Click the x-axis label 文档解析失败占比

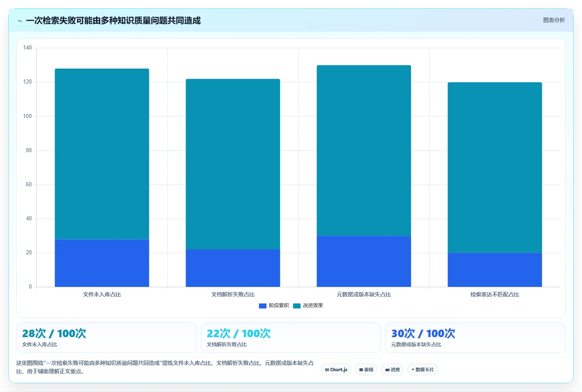233,294
